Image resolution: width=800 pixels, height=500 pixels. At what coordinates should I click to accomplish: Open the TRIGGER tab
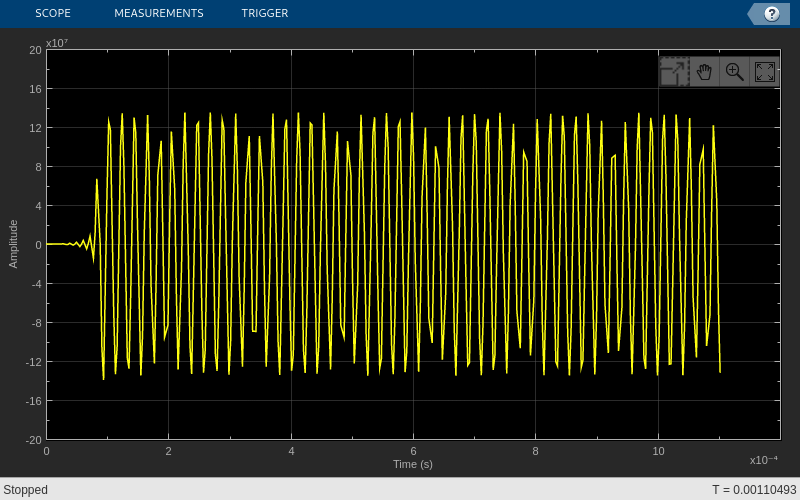(265, 13)
